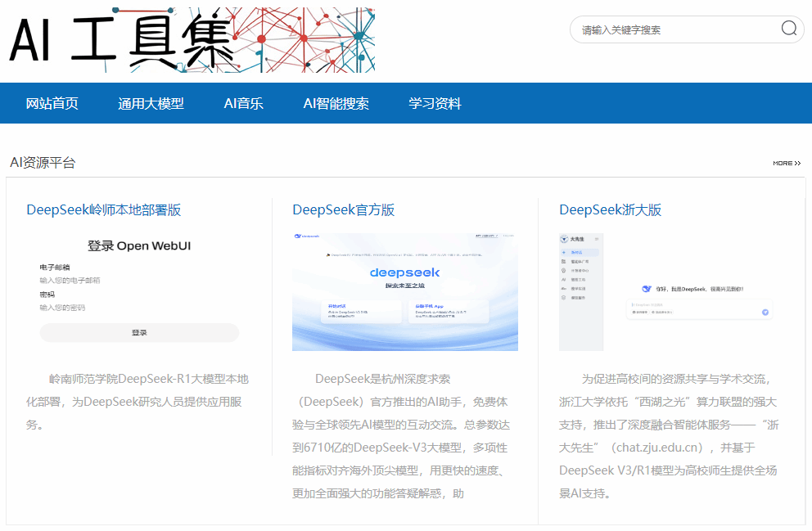Click the round send icon in 浙大版 preview

765,312
